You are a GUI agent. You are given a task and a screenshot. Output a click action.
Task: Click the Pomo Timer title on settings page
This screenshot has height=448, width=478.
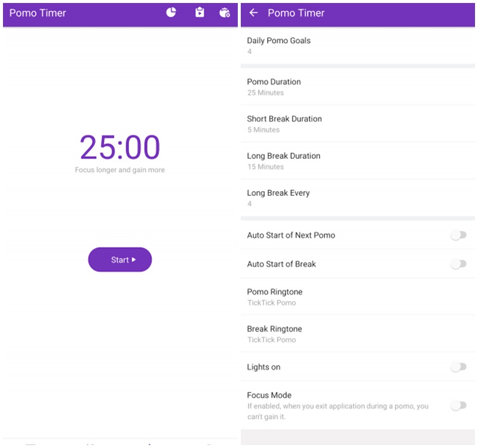[296, 13]
